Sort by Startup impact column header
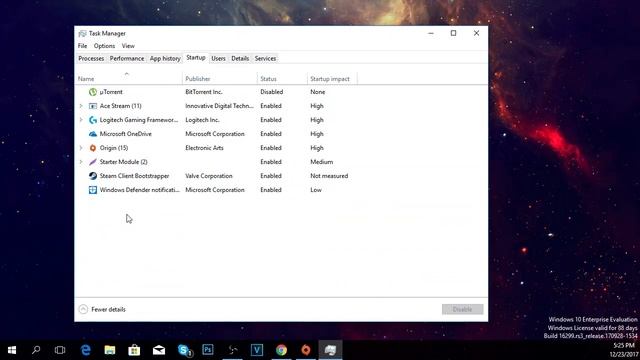This screenshot has width=640, height=360. coord(332,78)
